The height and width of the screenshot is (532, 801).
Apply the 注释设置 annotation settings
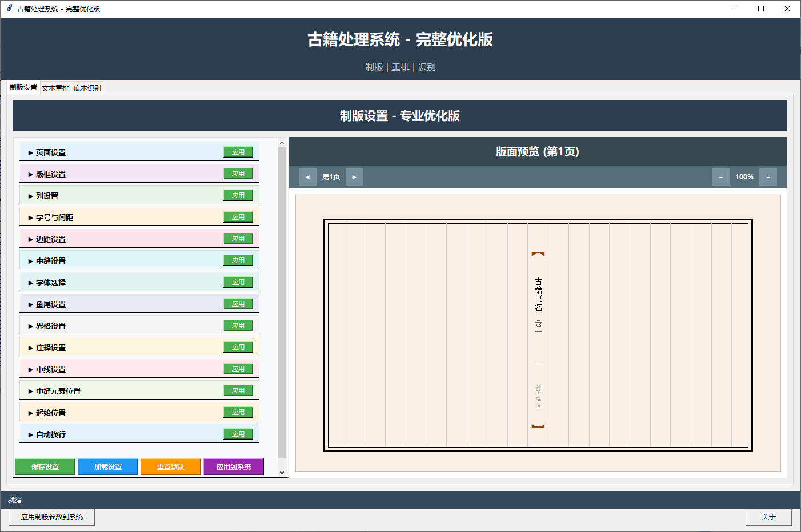[238, 346]
